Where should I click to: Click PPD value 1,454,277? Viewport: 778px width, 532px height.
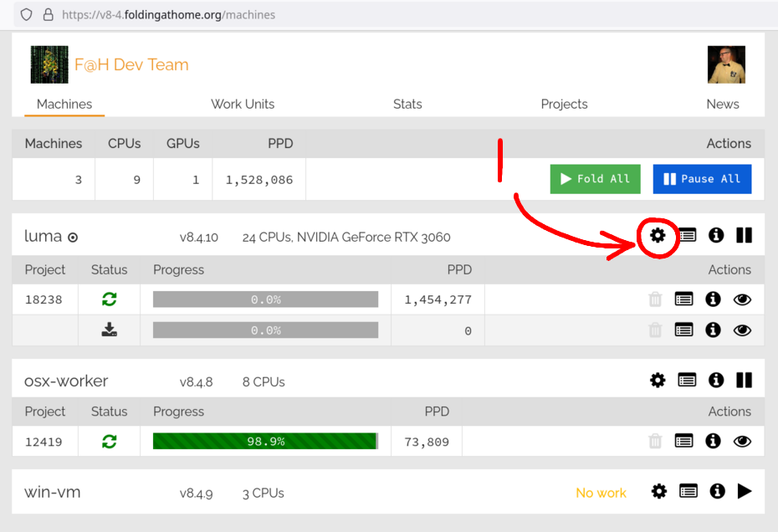coord(438,299)
